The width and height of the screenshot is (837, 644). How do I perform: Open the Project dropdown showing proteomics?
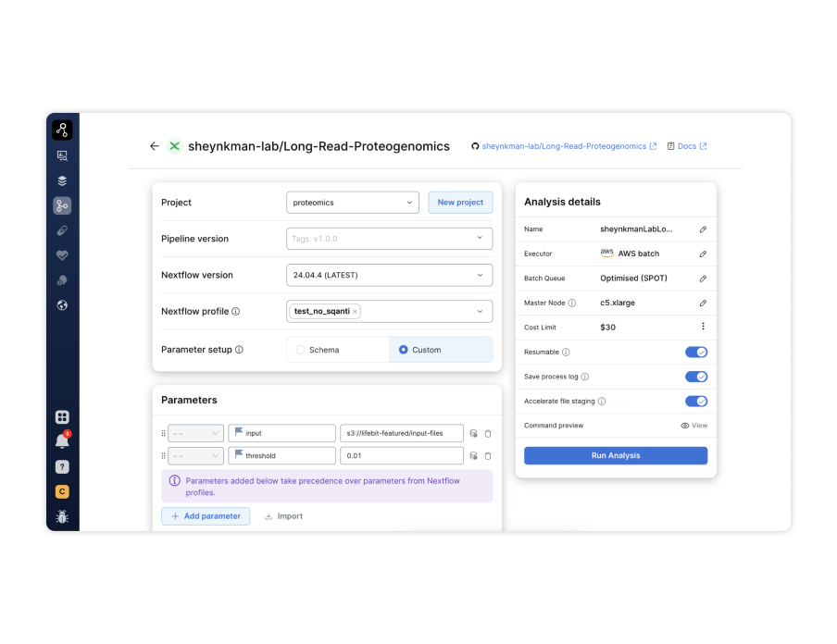coord(353,203)
